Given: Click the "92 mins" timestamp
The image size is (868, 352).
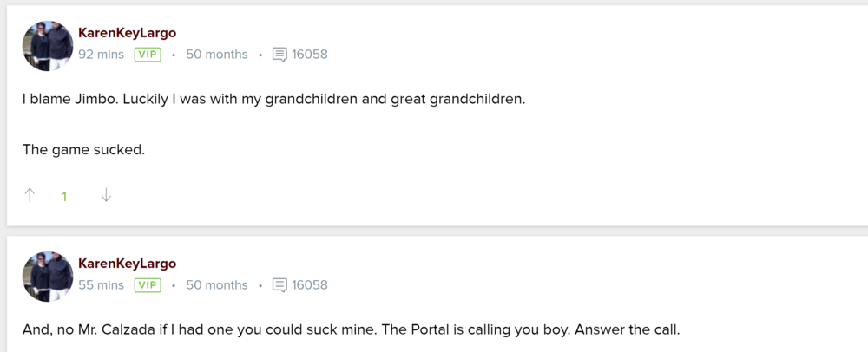Looking at the screenshot, I should pyautogui.click(x=101, y=55).
